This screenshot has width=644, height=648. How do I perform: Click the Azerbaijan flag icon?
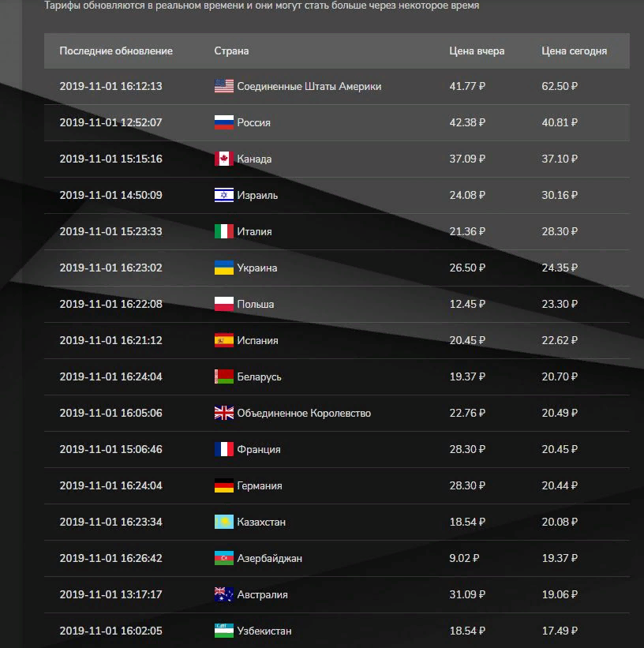point(224,558)
